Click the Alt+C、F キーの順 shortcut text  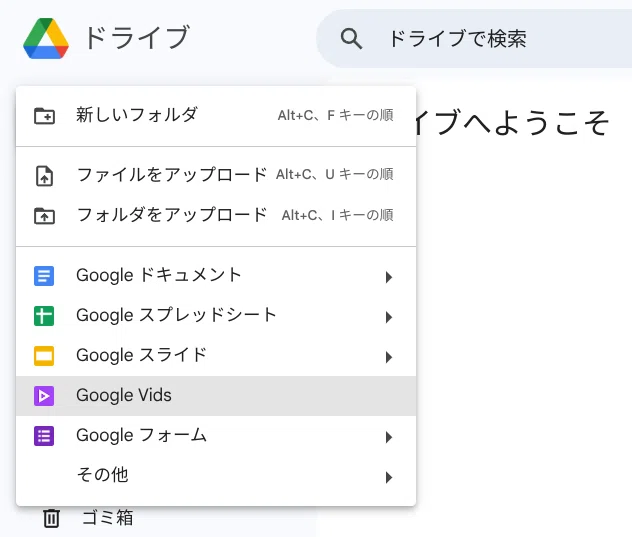click(335, 116)
